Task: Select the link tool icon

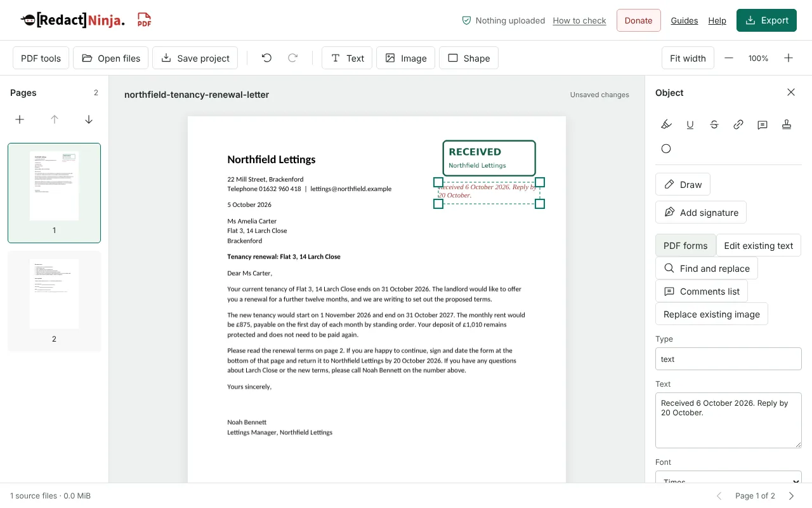Action: click(738, 124)
